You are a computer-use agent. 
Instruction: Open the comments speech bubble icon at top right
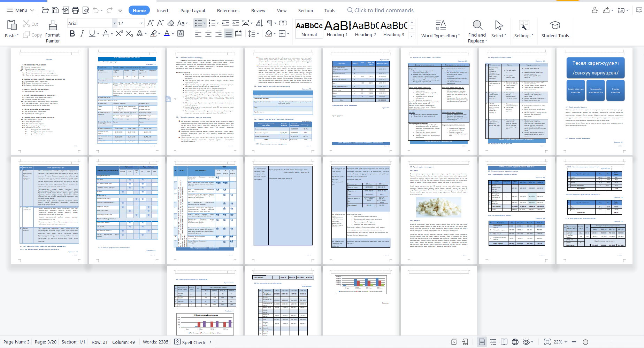pyautogui.click(x=639, y=10)
